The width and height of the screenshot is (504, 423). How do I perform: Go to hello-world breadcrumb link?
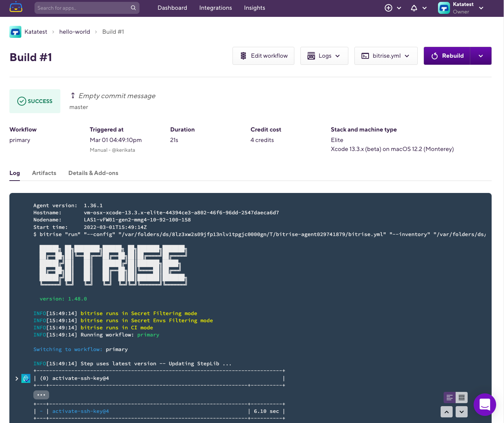tap(75, 32)
